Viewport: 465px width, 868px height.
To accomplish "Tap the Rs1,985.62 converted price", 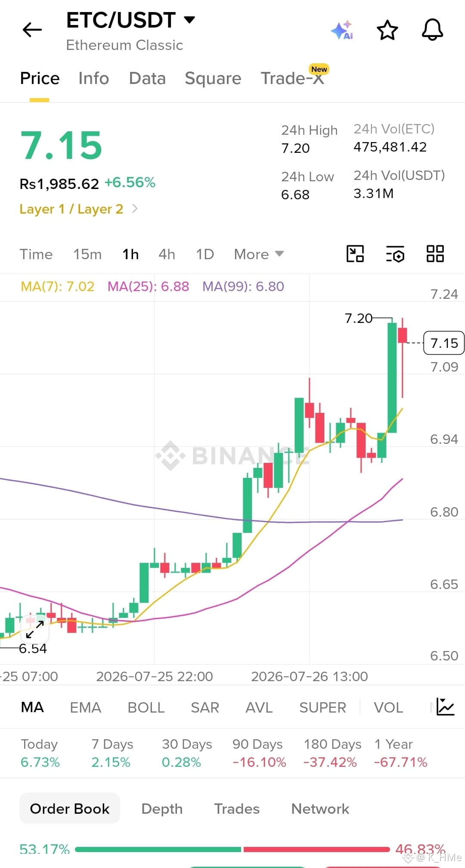I will point(59,184).
